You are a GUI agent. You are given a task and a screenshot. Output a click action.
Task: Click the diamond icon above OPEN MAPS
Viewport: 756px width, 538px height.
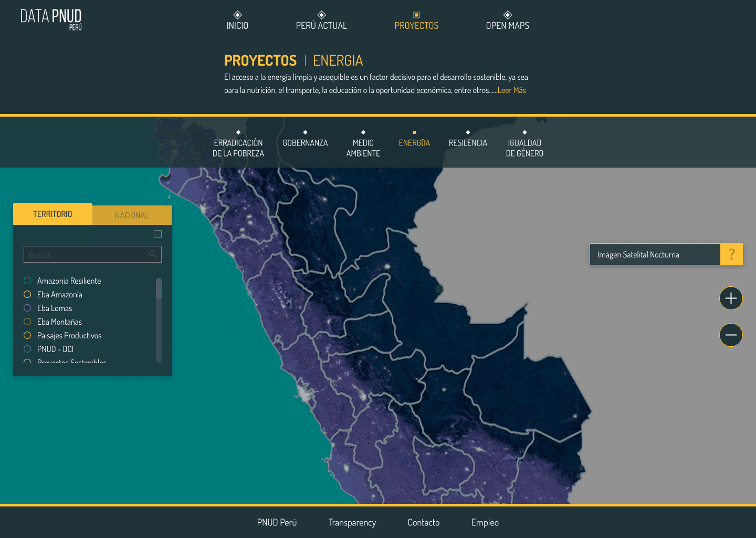coord(508,15)
